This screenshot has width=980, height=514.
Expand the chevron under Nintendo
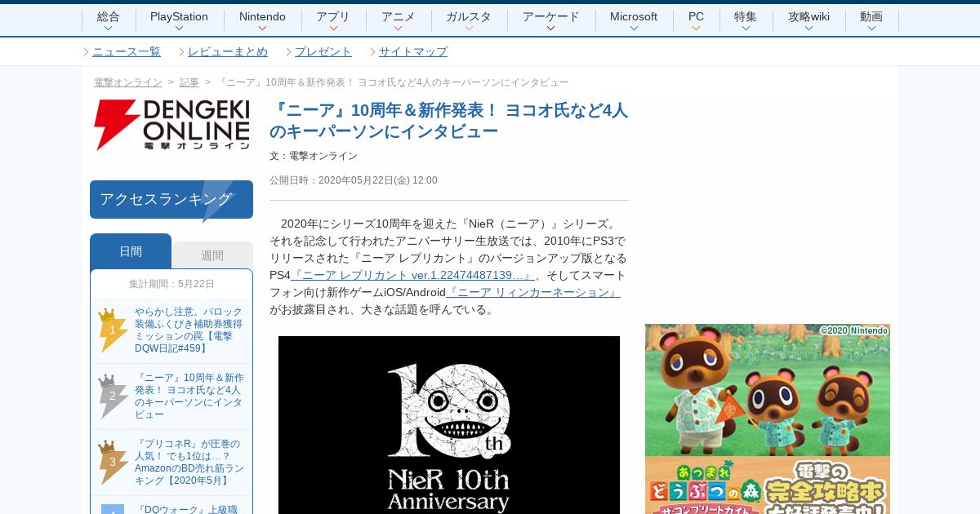tap(262, 29)
